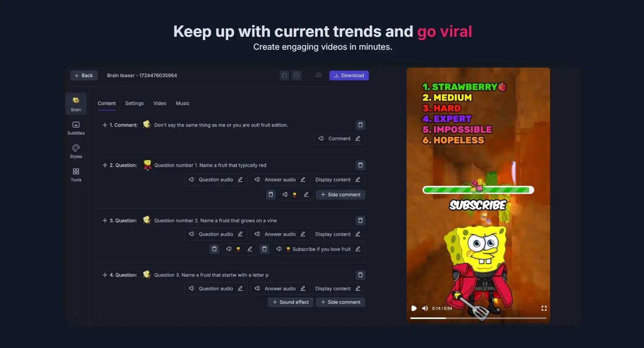Add Side comment to question 4
Viewport: 644px width, 348px height.
(x=341, y=302)
